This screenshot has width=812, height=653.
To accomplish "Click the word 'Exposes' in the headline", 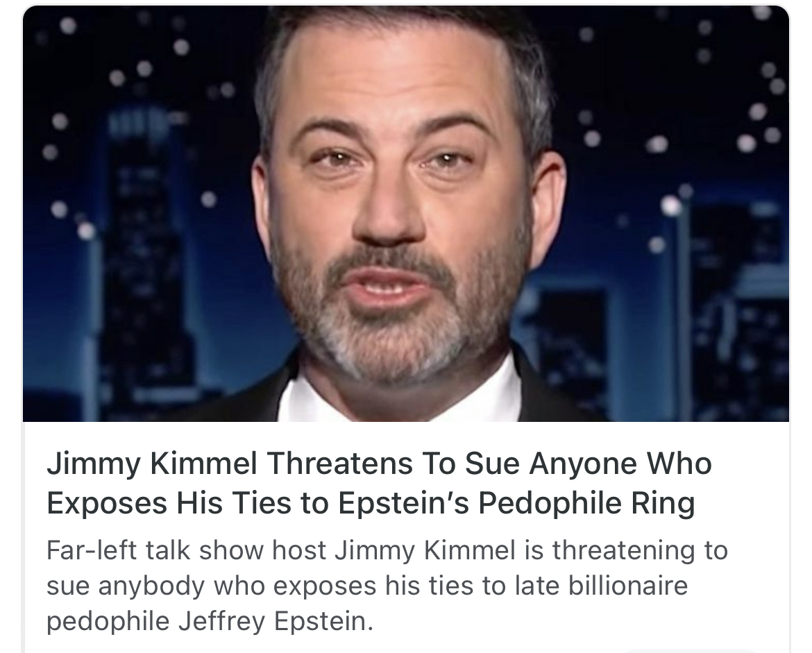I will click(107, 502).
